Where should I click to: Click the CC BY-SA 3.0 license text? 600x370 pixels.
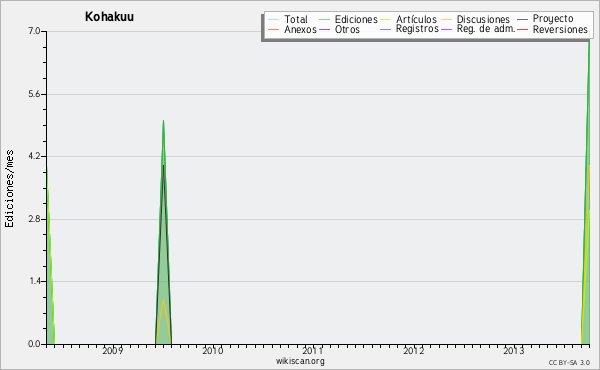tap(569, 363)
